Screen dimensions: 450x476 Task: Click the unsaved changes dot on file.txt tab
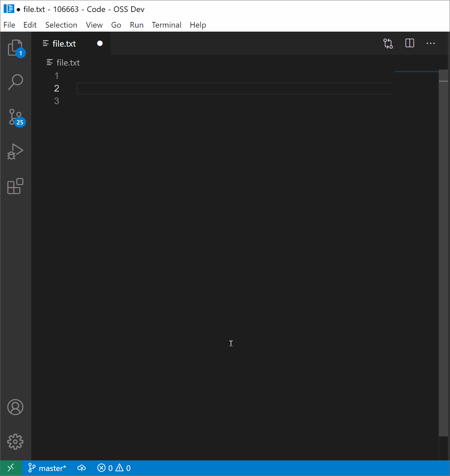100,43
